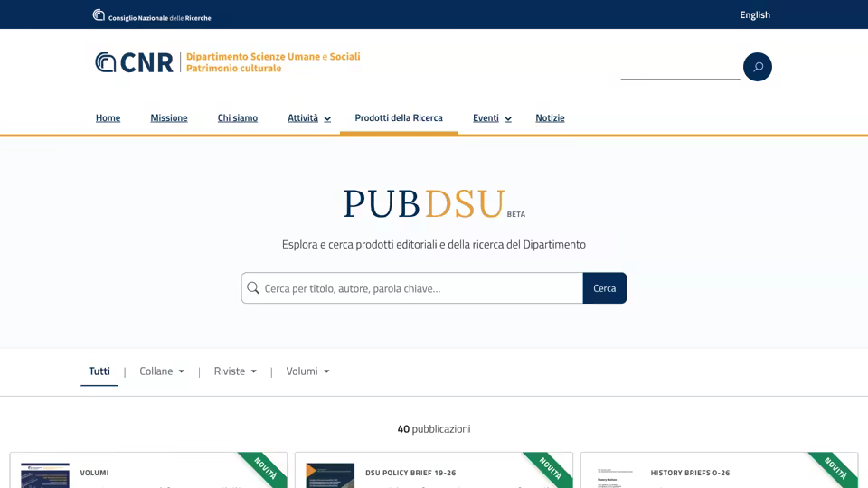Click the Novità ribbon on VOLUMI card
Screen dimensions: 868x488
coord(266,467)
